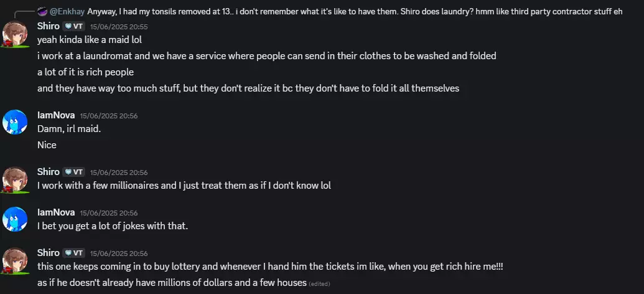644x294 pixels.
Task: Open Shiro's avatar beside the lottery tickets message
Action: pos(15,260)
